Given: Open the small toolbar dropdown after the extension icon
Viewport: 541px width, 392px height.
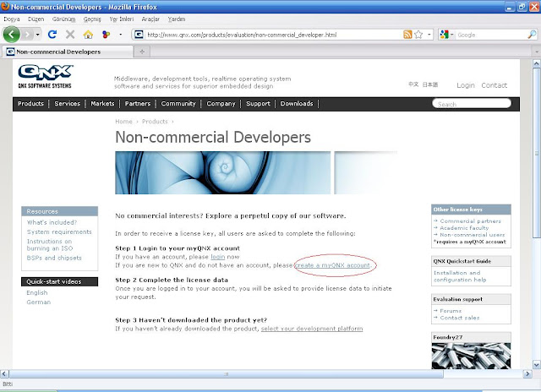Looking at the screenshot, I should (x=120, y=35).
